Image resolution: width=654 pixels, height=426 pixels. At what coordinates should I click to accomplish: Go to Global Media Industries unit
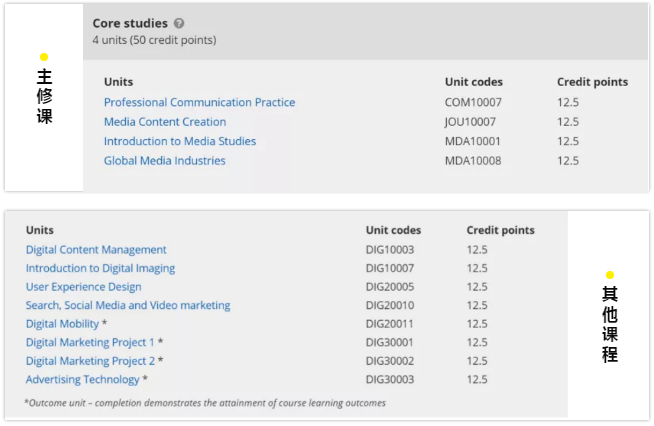click(165, 161)
